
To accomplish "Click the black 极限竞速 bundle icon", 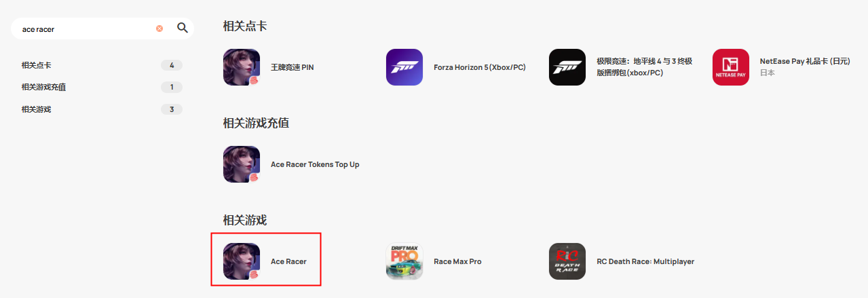I will (567, 67).
